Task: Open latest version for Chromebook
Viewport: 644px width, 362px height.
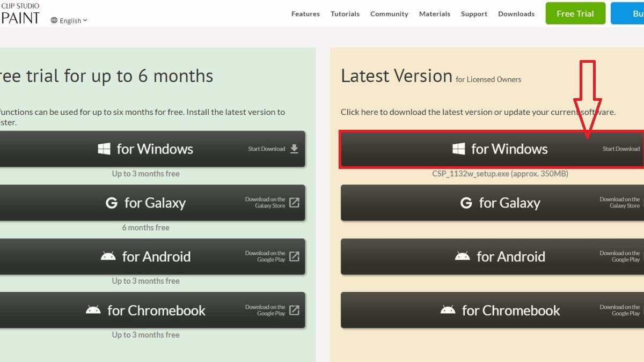Action: (x=492, y=310)
